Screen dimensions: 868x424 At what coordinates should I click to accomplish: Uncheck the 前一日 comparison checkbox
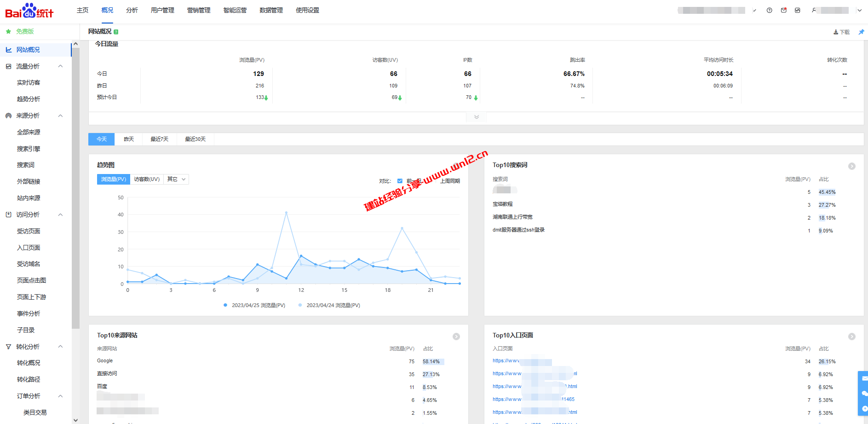pos(400,181)
